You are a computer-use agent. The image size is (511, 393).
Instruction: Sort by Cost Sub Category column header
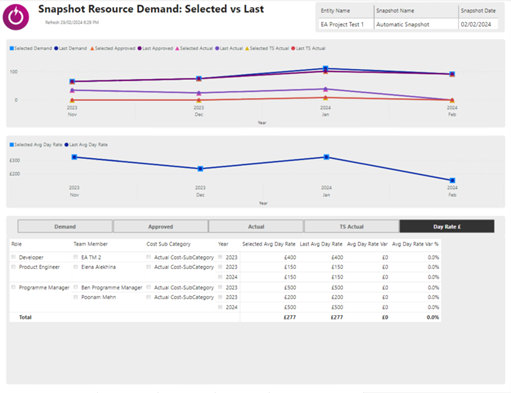[x=168, y=244]
